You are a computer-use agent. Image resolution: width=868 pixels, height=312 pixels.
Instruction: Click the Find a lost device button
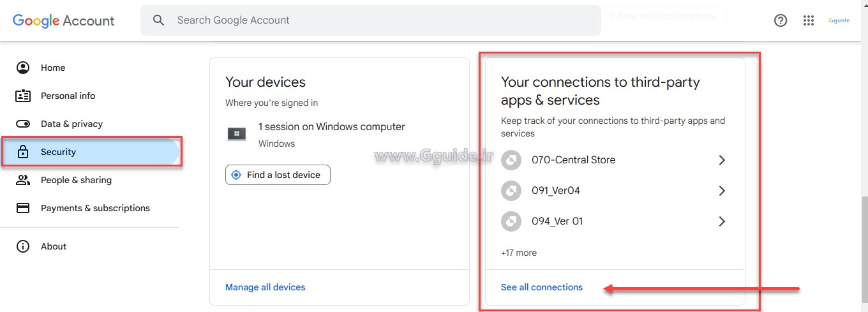click(x=278, y=175)
